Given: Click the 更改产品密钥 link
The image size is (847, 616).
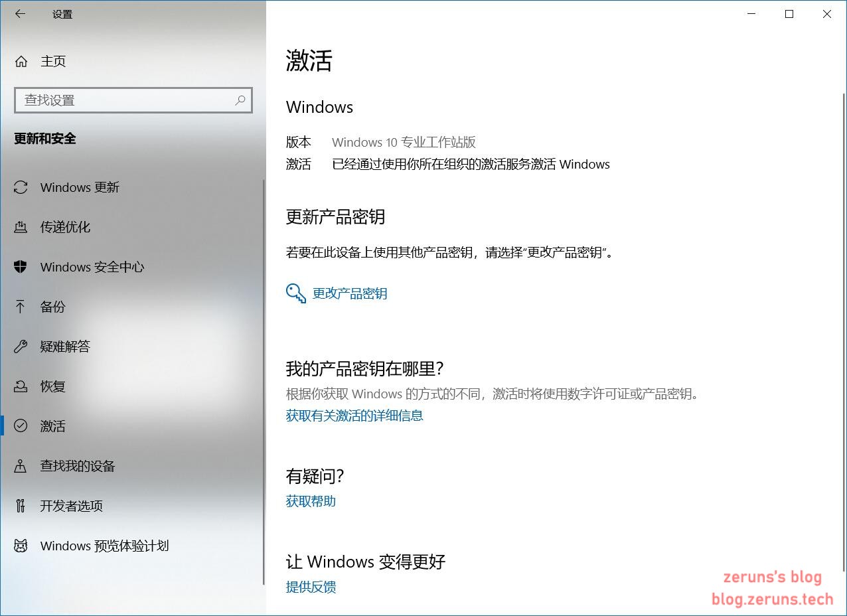Looking at the screenshot, I should click(x=350, y=293).
